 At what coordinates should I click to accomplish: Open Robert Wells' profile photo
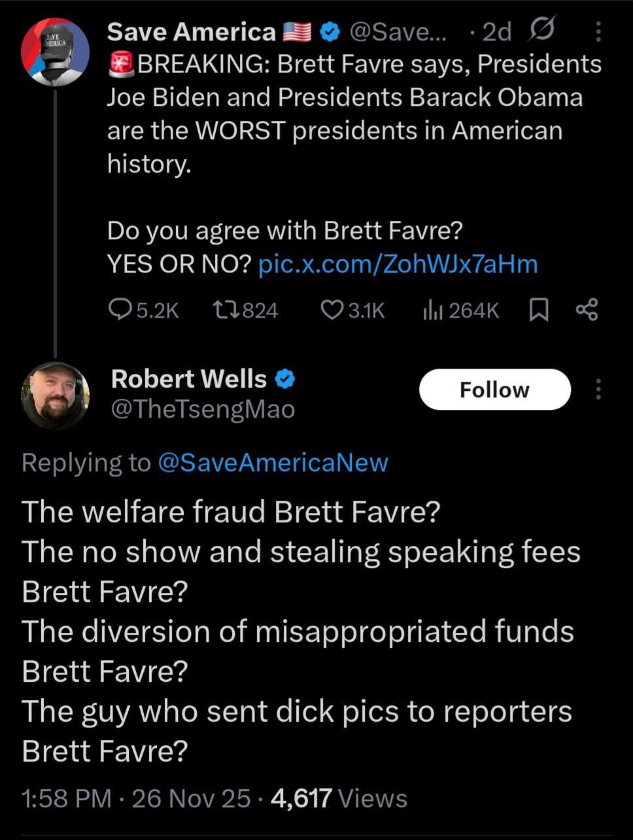pyautogui.click(x=55, y=395)
